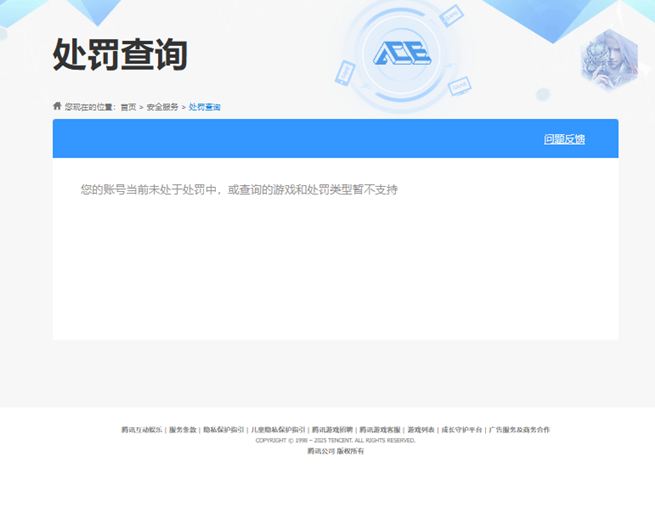Viewport: 655px width, 512px height.
Task: Click the ACE logo in the header
Action: pos(400,54)
